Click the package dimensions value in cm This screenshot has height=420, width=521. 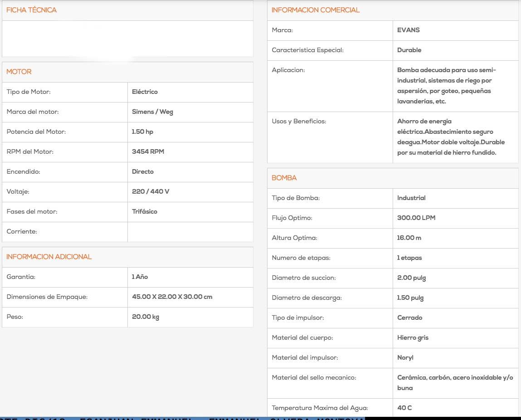tap(172, 297)
